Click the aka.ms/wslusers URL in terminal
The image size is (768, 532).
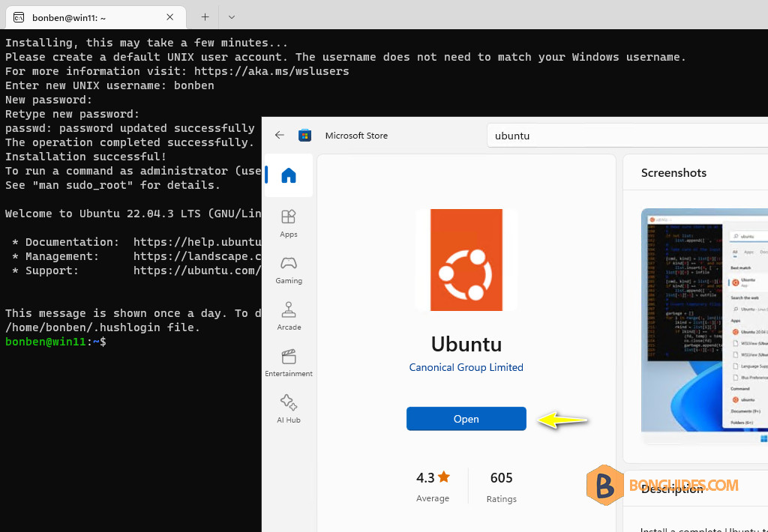point(271,71)
